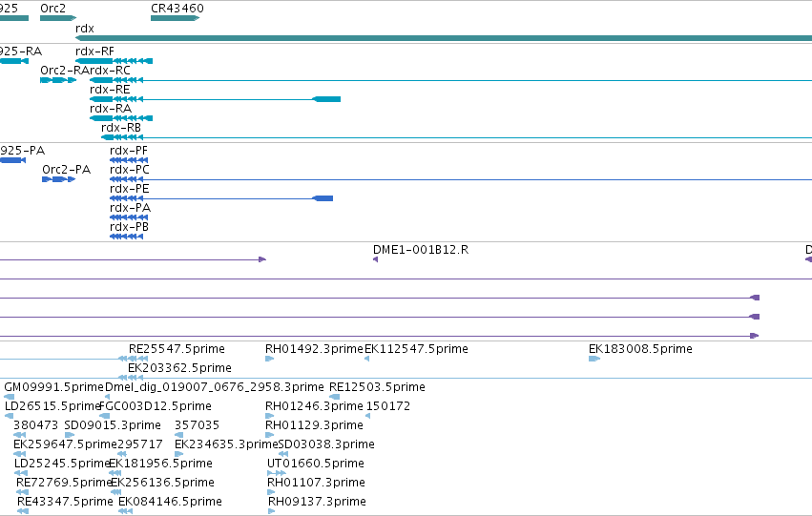This screenshot has width=812, height=516.
Task: Click the rdx-RE transcript distal exon block
Action: [x=327, y=99]
